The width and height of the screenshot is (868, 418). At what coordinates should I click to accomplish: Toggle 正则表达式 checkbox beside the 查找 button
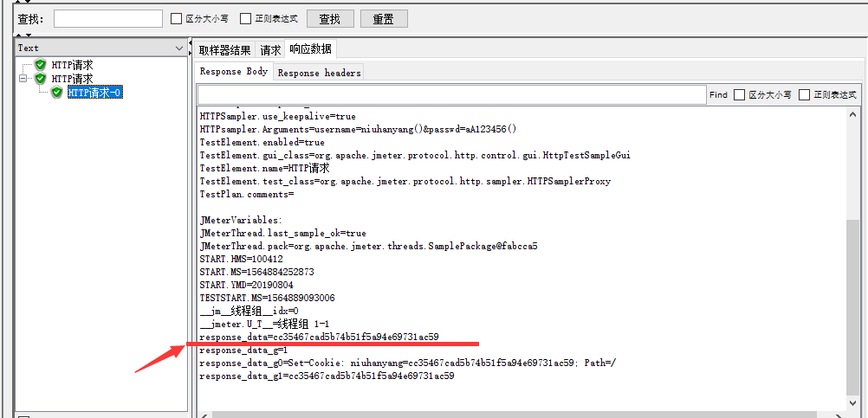pos(246,18)
